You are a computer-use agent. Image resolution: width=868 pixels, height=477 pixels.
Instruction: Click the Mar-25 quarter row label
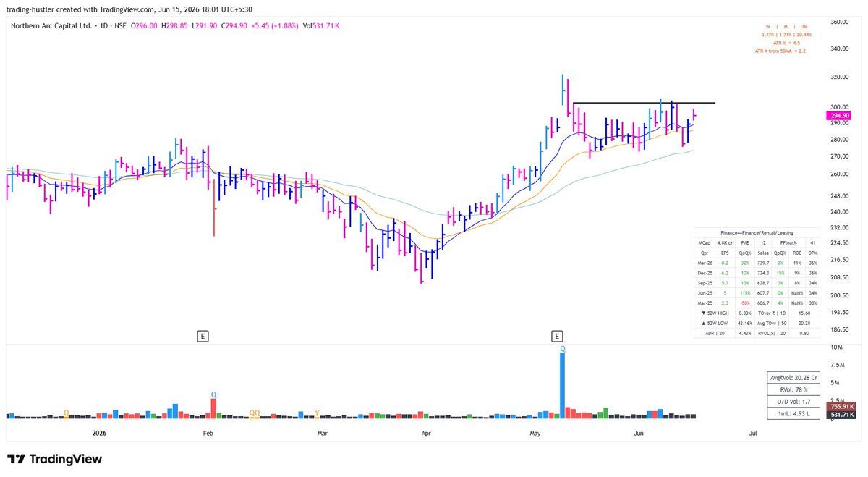[705, 303]
